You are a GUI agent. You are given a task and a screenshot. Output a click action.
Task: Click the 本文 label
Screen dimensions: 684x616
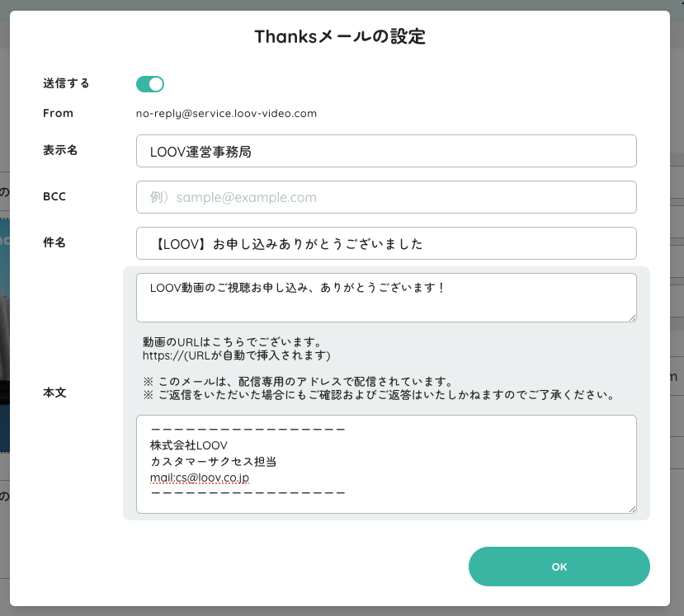pyautogui.click(x=54, y=393)
